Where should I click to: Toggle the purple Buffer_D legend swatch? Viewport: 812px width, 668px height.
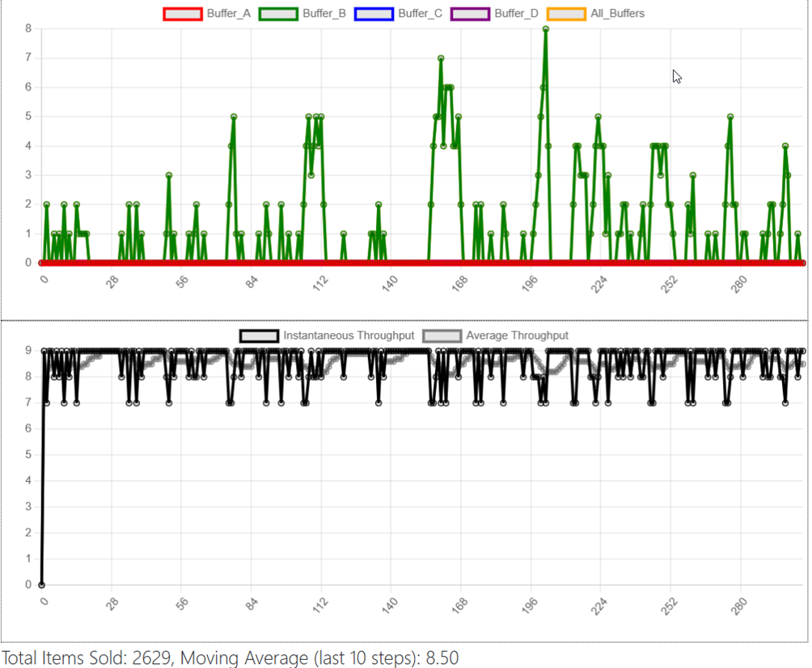(470, 14)
